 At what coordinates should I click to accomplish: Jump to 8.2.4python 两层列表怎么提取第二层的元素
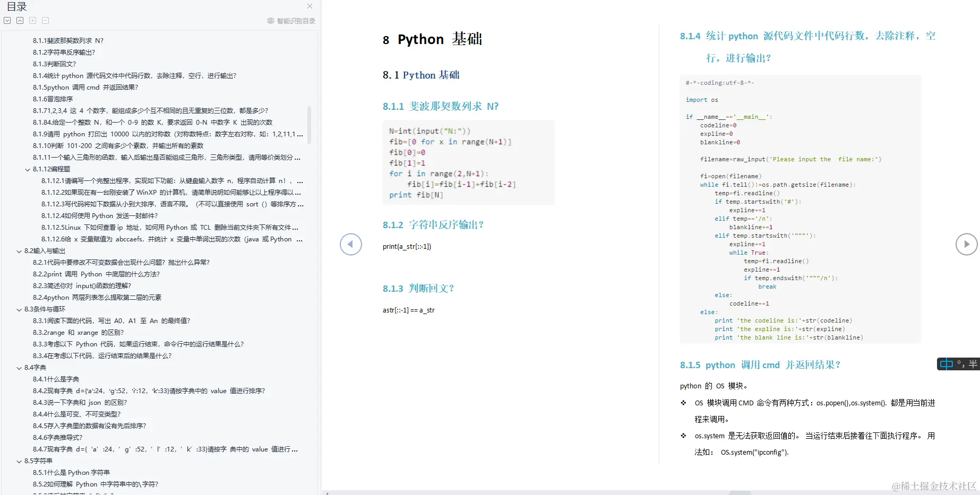(97, 298)
